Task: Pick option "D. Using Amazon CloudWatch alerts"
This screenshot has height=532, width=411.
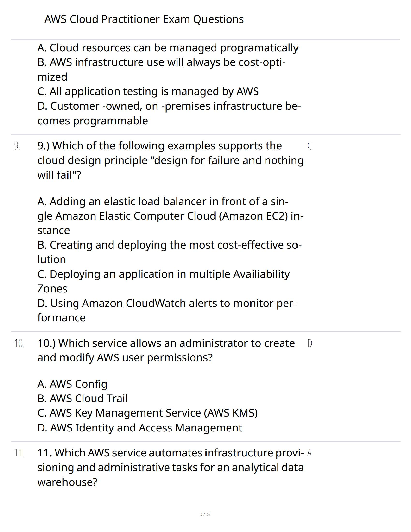Action: [x=167, y=310]
